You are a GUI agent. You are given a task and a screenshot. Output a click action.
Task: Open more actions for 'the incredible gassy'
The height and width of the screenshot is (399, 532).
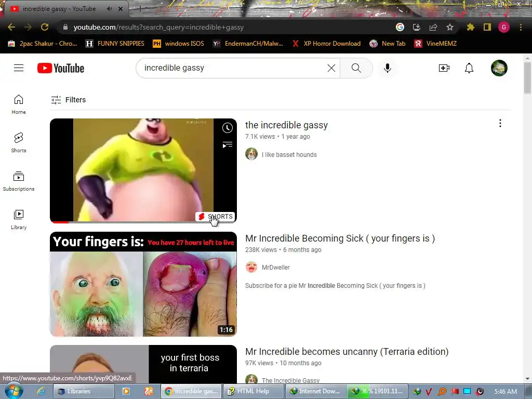(500, 123)
